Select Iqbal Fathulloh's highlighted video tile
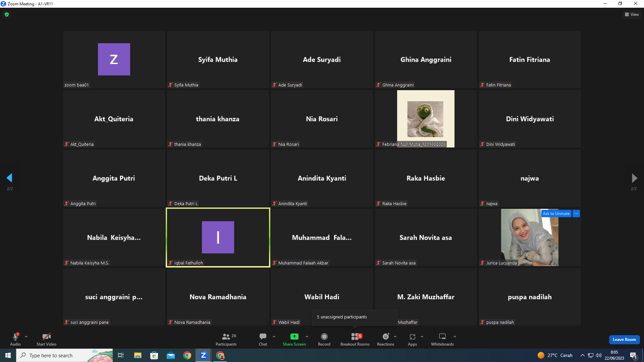 (x=218, y=237)
